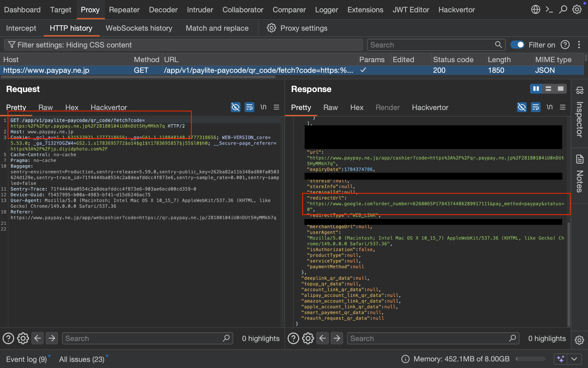
Task: Switch to WebSockets history sub-tab
Action: (x=139, y=28)
